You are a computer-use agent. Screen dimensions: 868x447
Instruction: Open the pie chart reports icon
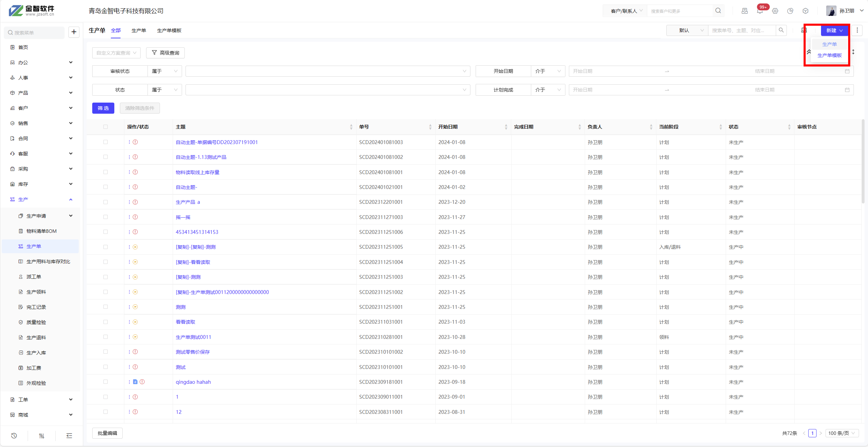coord(790,11)
